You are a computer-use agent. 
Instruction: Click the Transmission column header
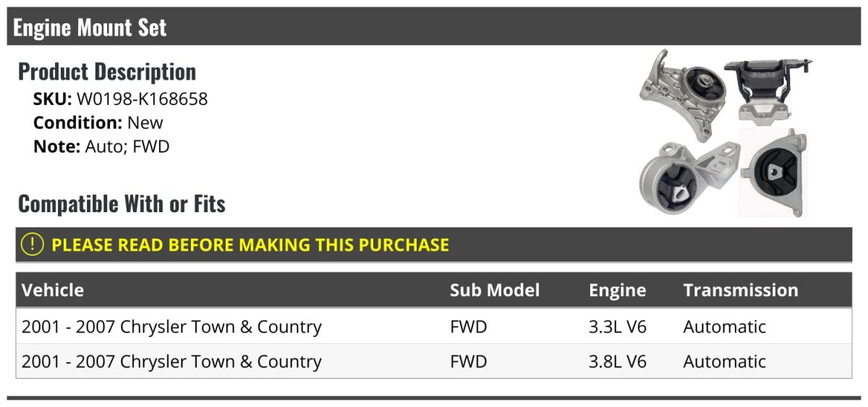coord(741,290)
